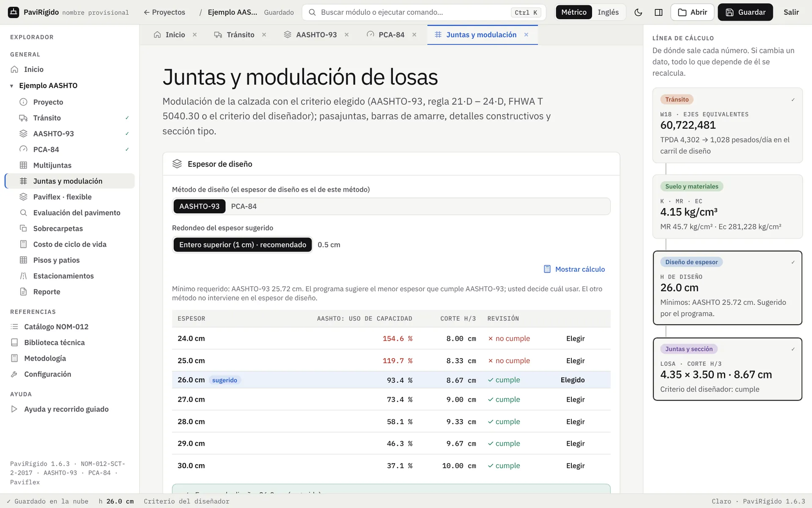Select Entero superior (1 cm) rounding
The height and width of the screenshot is (508, 812).
(242, 245)
